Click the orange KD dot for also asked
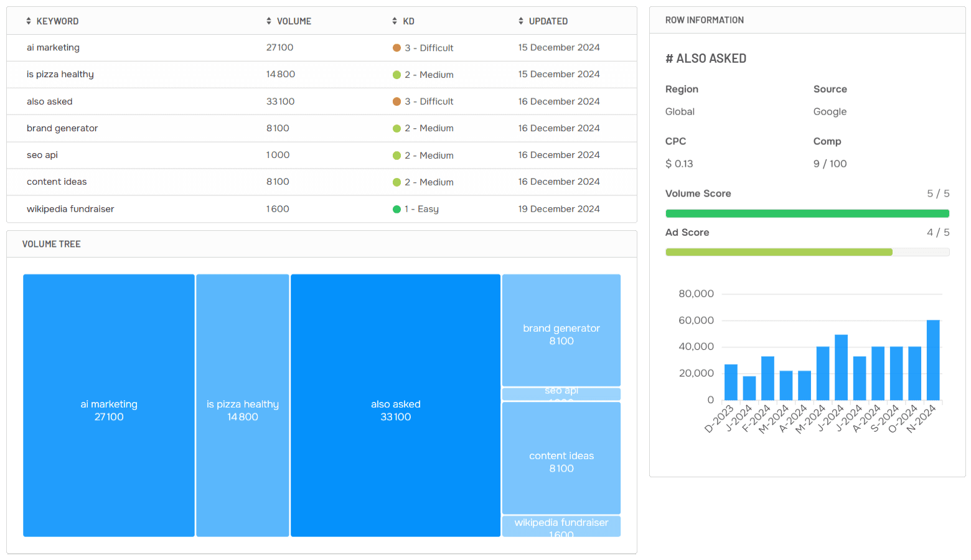This screenshot has height=560, width=971. pos(396,101)
